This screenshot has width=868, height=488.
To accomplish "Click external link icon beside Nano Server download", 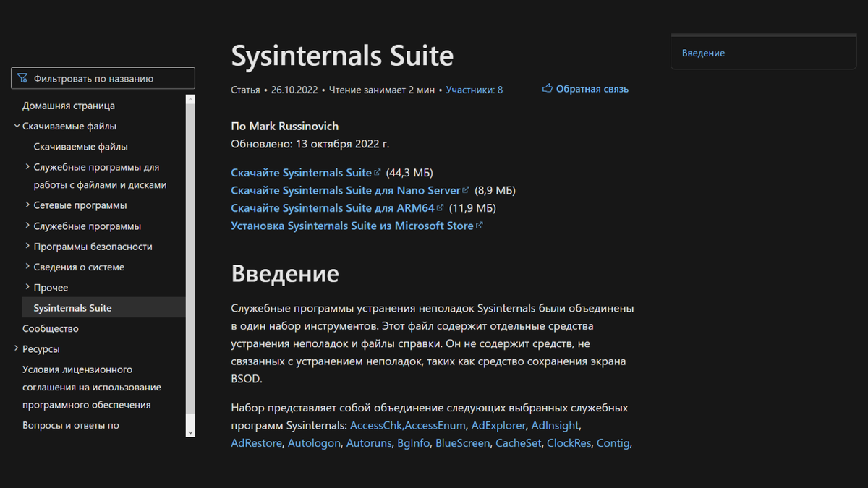I will click(x=465, y=189).
